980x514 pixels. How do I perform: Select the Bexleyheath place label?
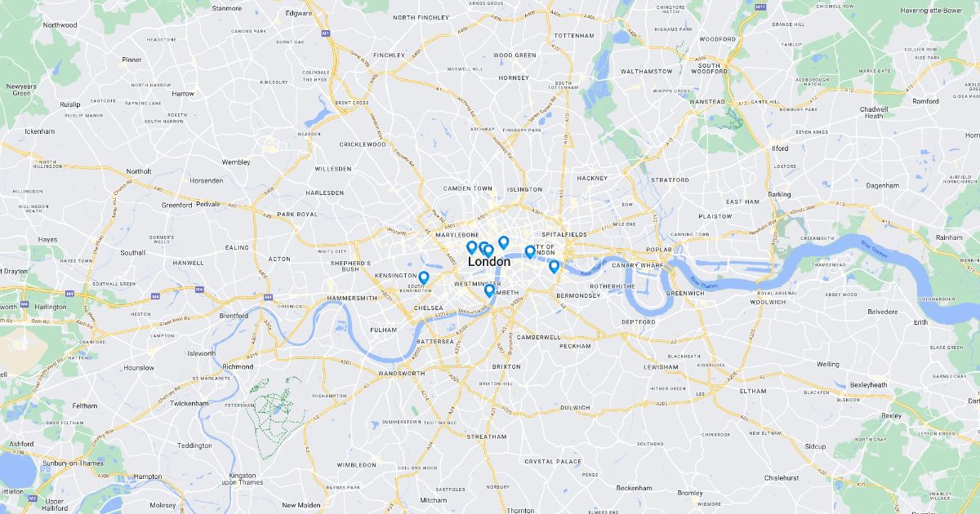click(868, 384)
